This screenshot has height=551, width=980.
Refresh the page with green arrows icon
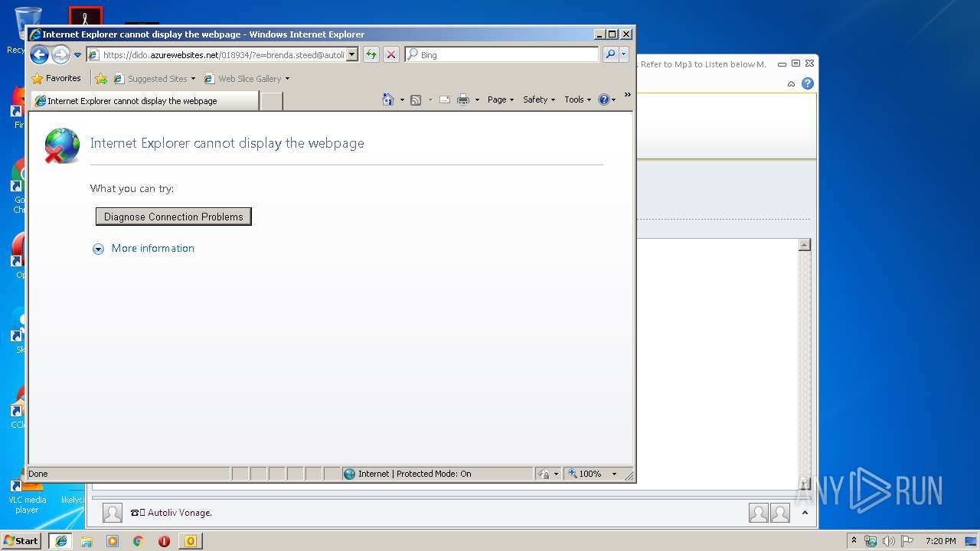371,54
